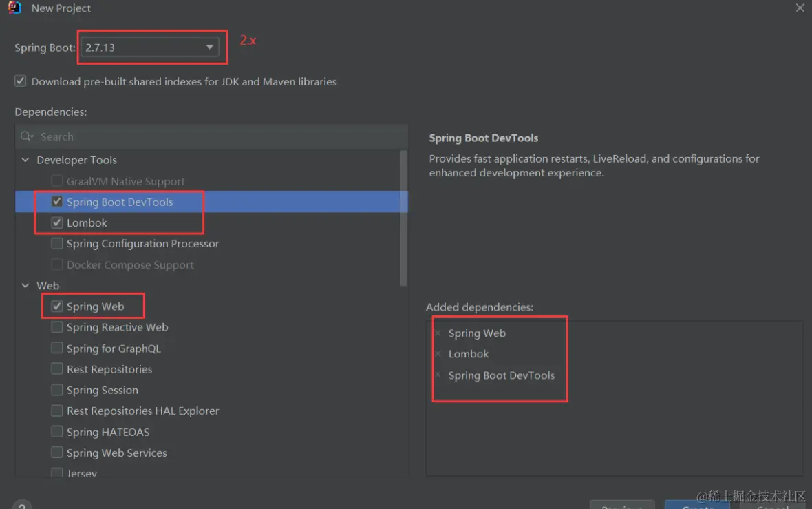
Task: Check the Spring Reactive Web option
Action: [57, 328]
